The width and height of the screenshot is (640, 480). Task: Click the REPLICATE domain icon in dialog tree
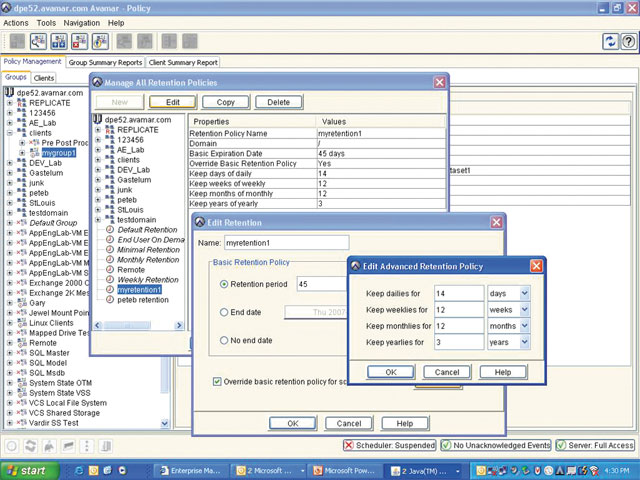(110, 130)
